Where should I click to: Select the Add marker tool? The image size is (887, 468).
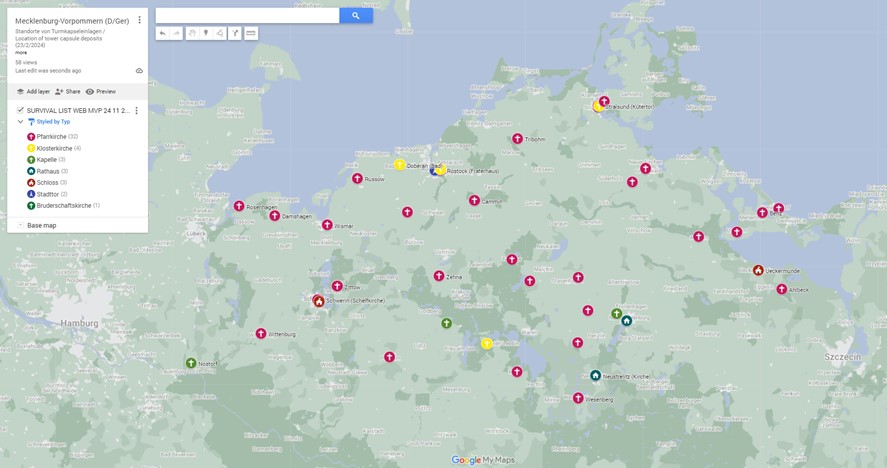click(x=206, y=33)
